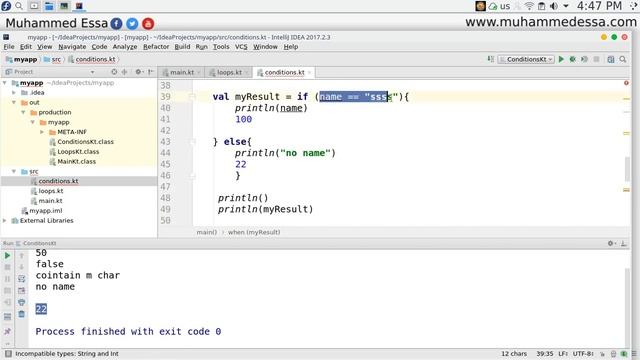This screenshot has height=360, width=640.
Task: Toggle tool window bars in status bar
Action: pos(8,353)
